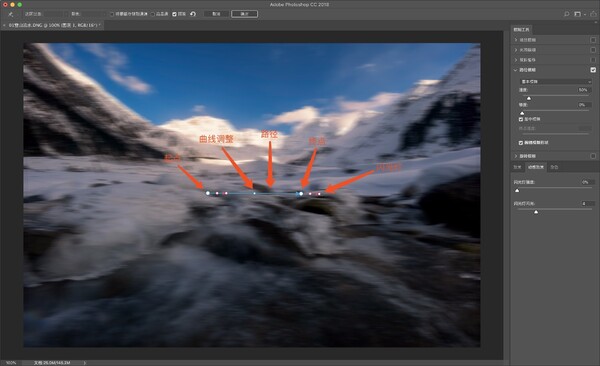This screenshot has width=600, height=366.
Task: Collapse the Path Blur (路径模糊) section
Action: click(515, 70)
